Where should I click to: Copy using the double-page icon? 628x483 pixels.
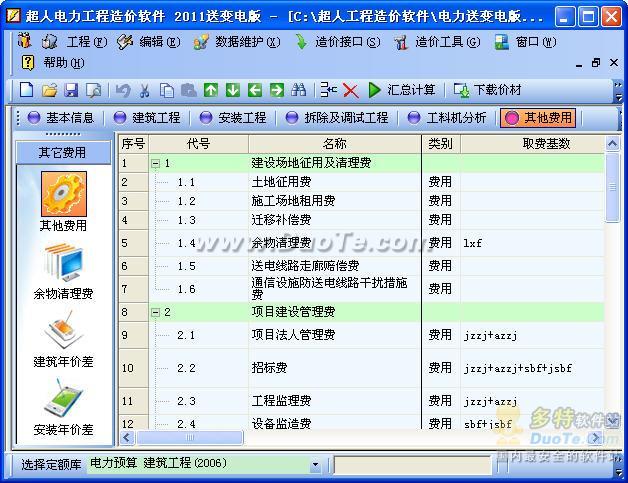pos(167,90)
